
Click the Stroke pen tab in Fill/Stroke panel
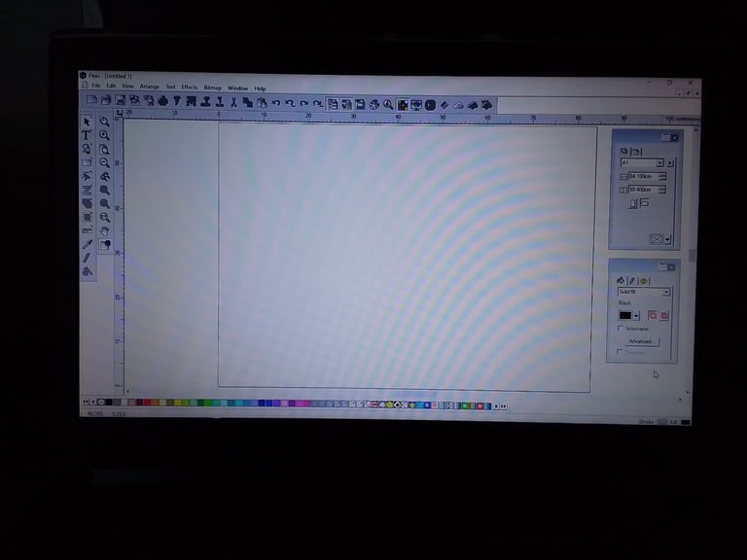[631, 281]
